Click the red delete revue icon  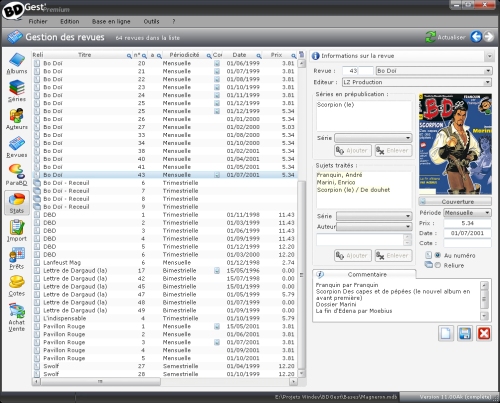tap(484, 333)
